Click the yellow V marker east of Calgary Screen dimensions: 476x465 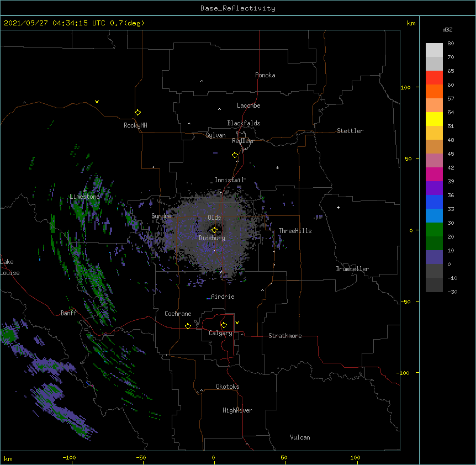[237, 323]
